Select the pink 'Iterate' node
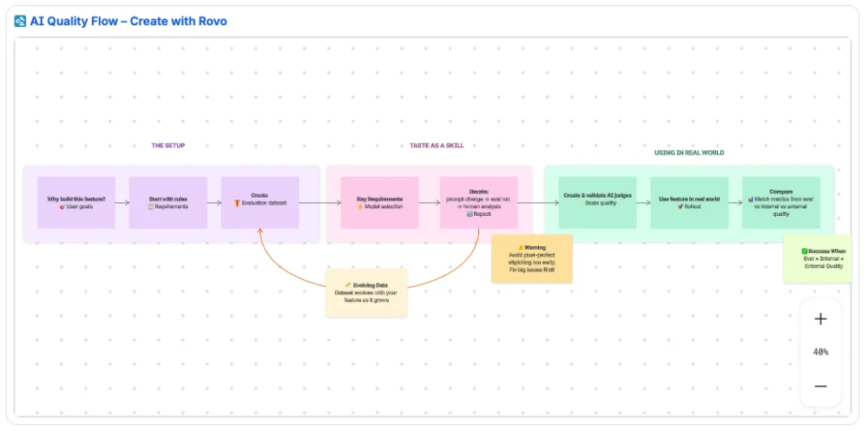The height and width of the screenshot is (431, 868). click(x=478, y=203)
